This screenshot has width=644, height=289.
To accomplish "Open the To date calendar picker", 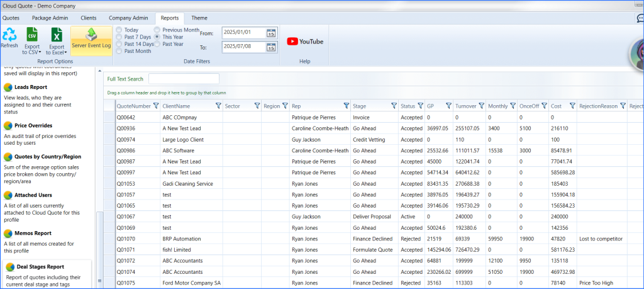I will (271, 47).
